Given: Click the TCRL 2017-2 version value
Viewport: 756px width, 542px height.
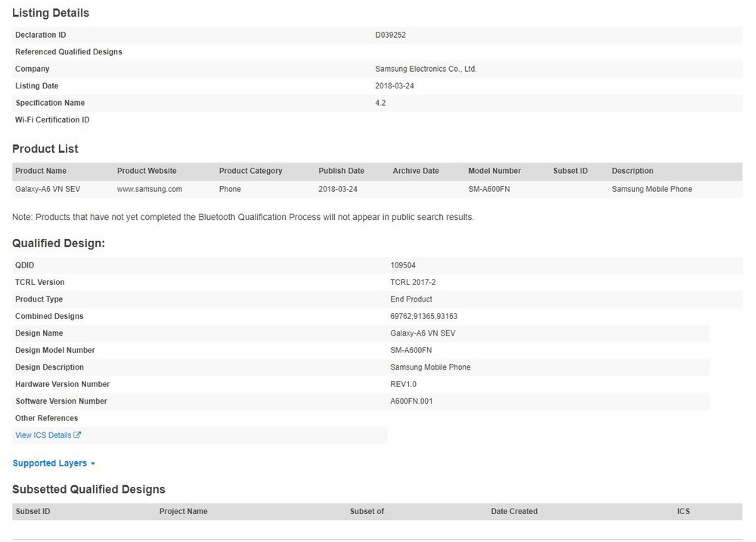Looking at the screenshot, I should point(413,282).
